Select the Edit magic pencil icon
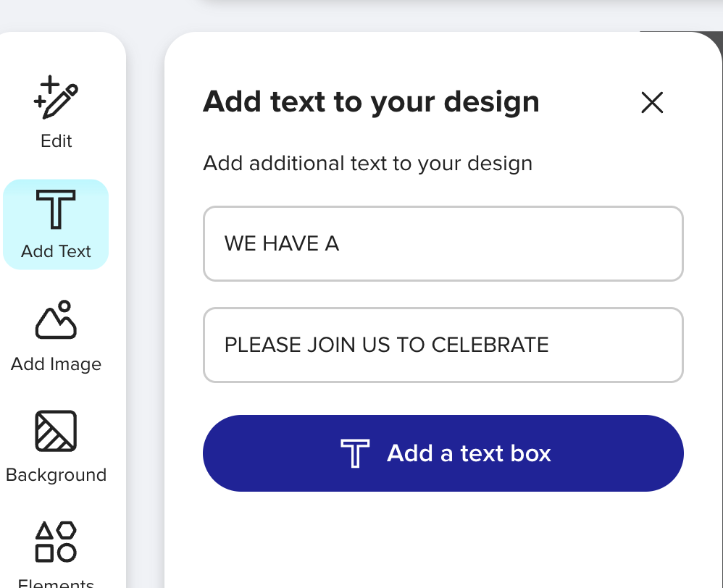 tap(56, 97)
